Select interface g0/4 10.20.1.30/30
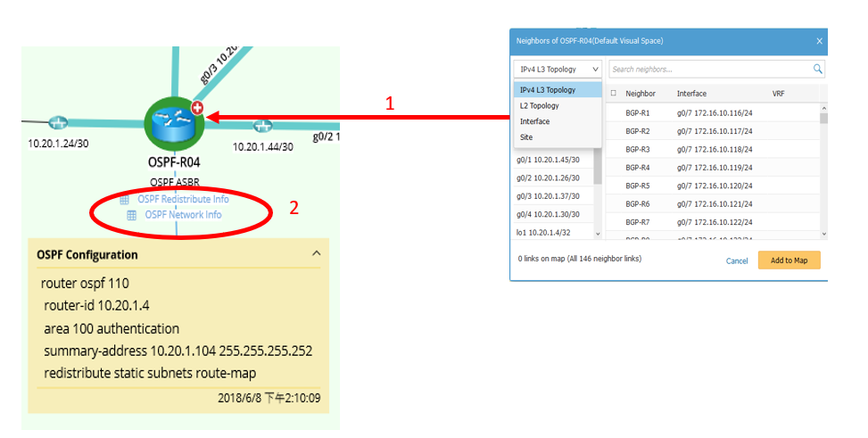Screen dimensions: 868x438 point(548,214)
